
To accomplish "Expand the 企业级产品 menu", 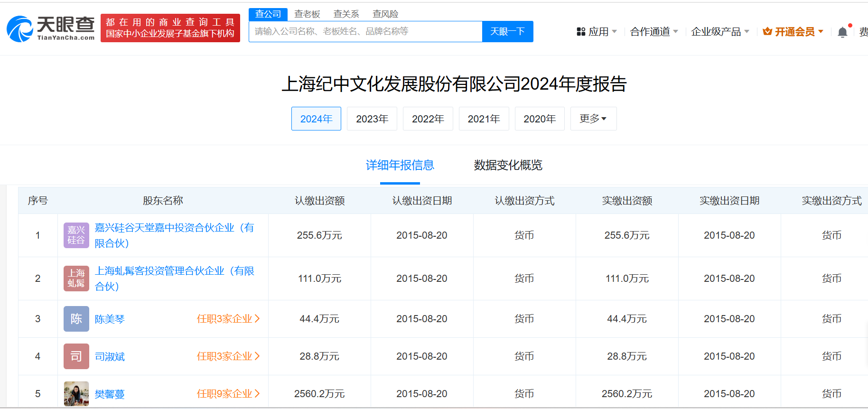I will click(719, 32).
